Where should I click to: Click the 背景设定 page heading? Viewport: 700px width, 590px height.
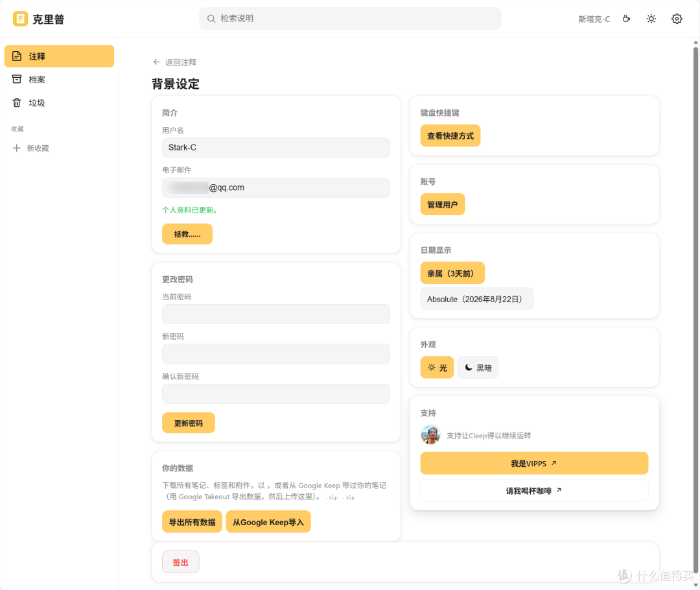(x=176, y=84)
